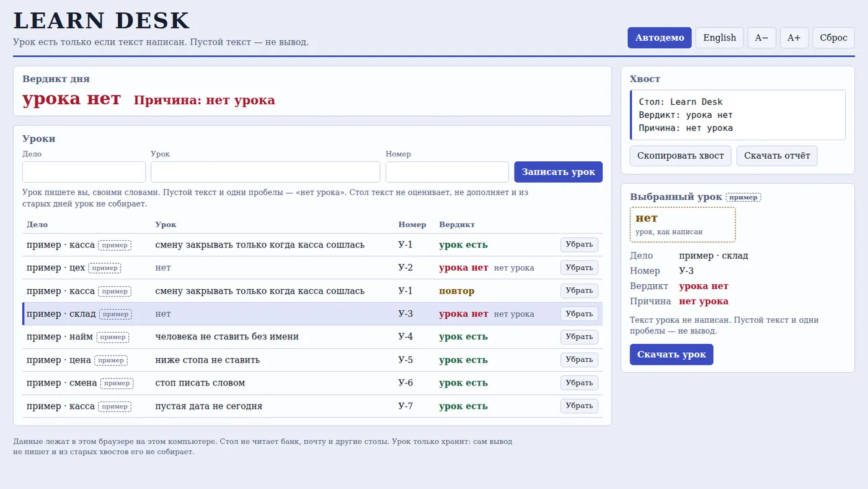Decrease font size with A− button
The height and width of the screenshot is (489, 868).
click(761, 38)
